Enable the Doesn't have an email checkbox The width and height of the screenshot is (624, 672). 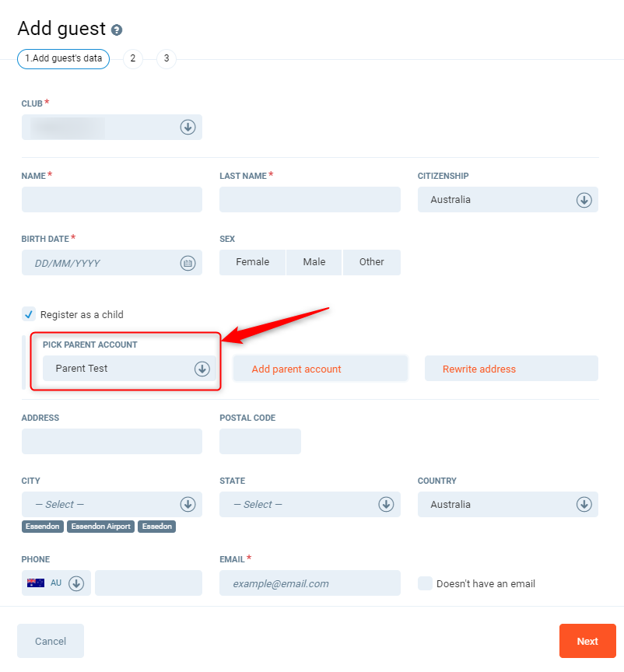[425, 583]
